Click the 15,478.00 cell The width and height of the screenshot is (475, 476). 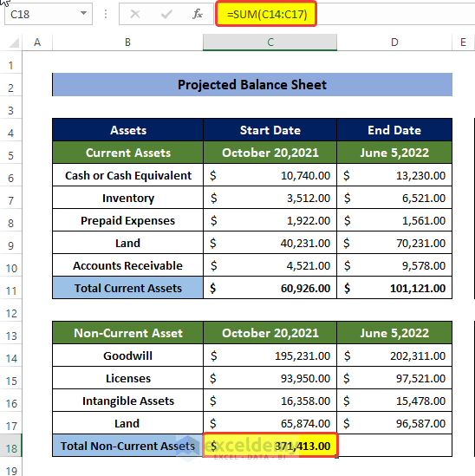click(x=394, y=401)
